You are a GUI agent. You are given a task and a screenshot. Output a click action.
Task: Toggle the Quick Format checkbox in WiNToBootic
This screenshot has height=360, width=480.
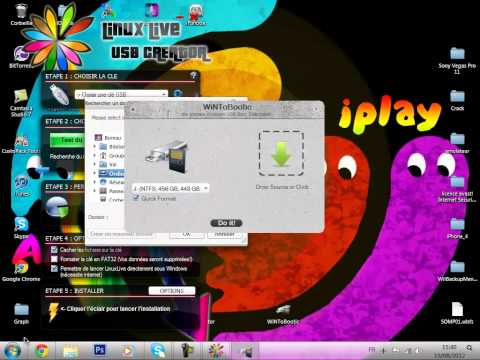pyautogui.click(x=136, y=198)
